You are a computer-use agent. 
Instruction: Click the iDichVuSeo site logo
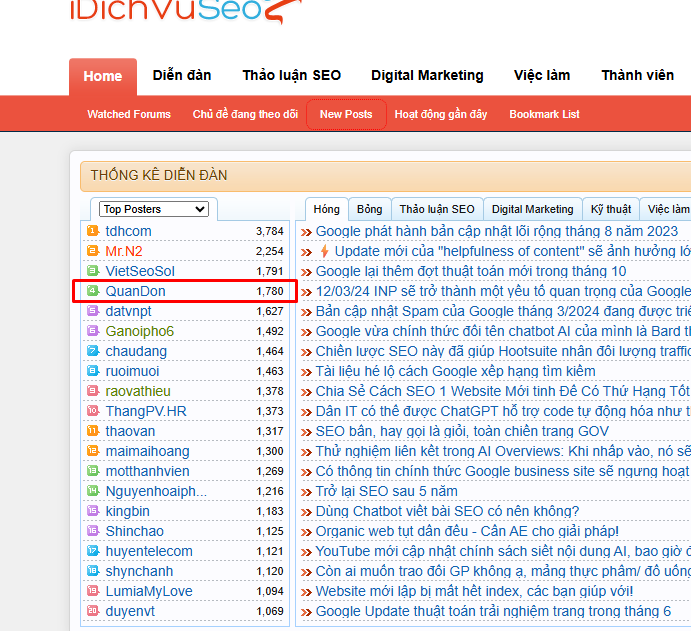coord(186,11)
